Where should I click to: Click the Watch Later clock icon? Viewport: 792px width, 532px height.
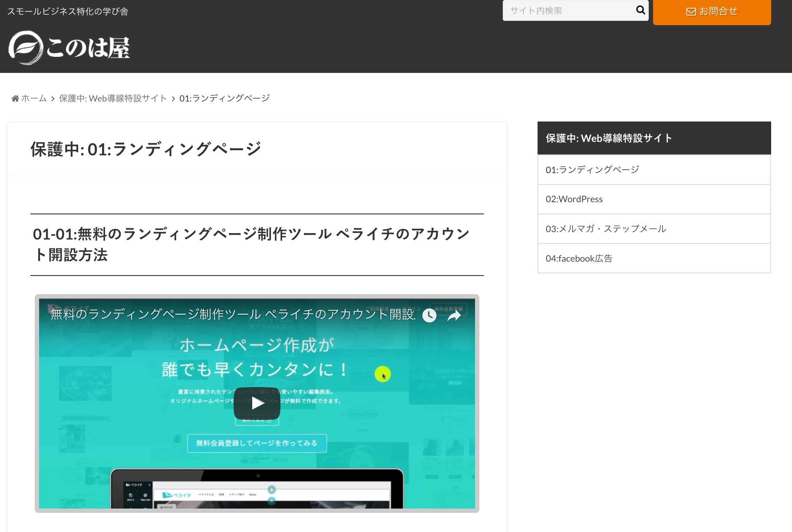tap(429, 315)
